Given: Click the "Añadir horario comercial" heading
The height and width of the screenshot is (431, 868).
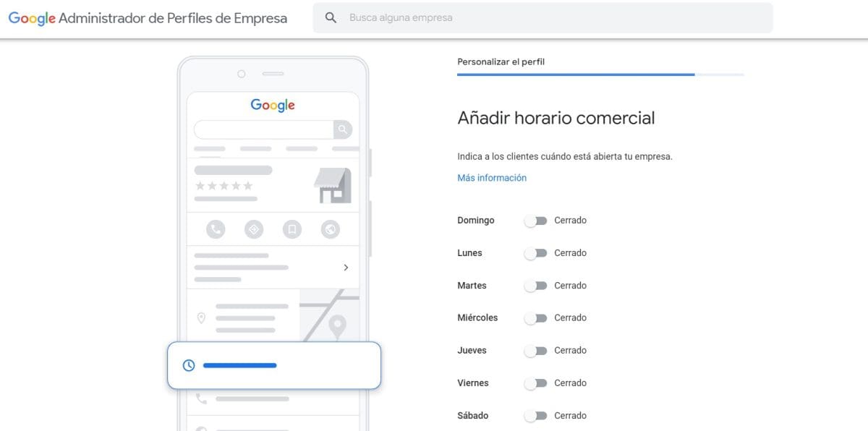Looking at the screenshot, I should click(556, 118).
